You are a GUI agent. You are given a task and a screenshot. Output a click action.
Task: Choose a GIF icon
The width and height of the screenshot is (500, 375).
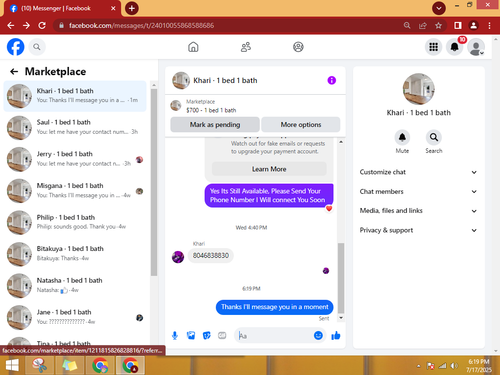coord(222,335)
